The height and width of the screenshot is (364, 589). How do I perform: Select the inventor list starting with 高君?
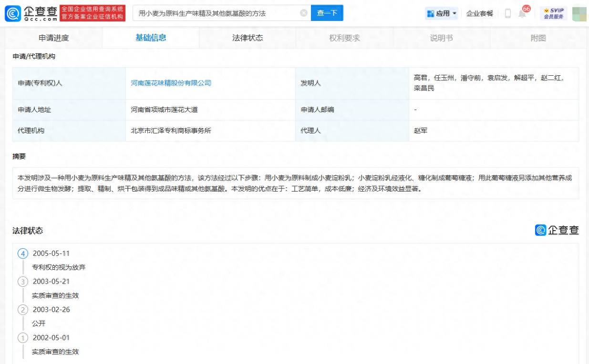[x=489, y=83]
